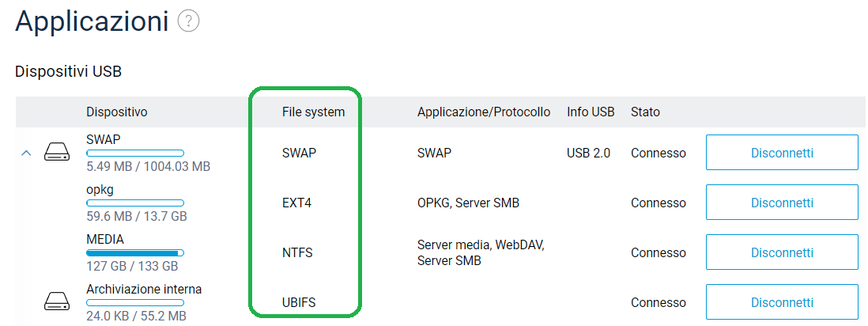Disconnect the opkg partition
868x326 pixels.
(781, 203)
